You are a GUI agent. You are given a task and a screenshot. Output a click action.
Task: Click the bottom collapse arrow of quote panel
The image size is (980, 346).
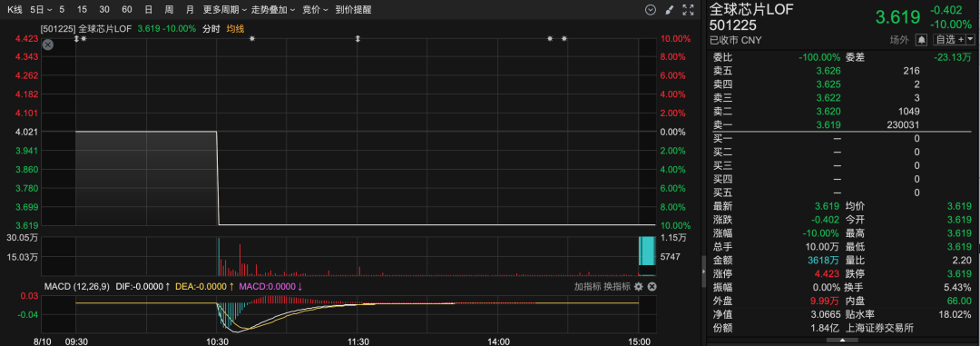[842, 341]
